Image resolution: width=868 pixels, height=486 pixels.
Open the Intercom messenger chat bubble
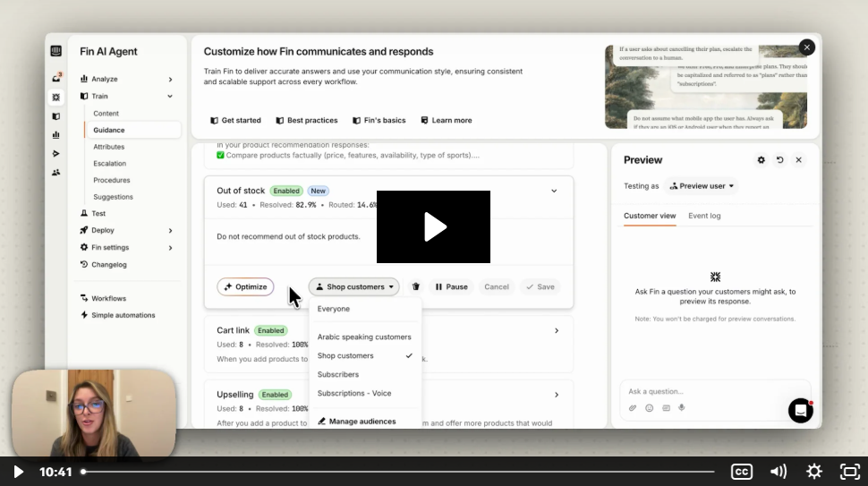800,410
